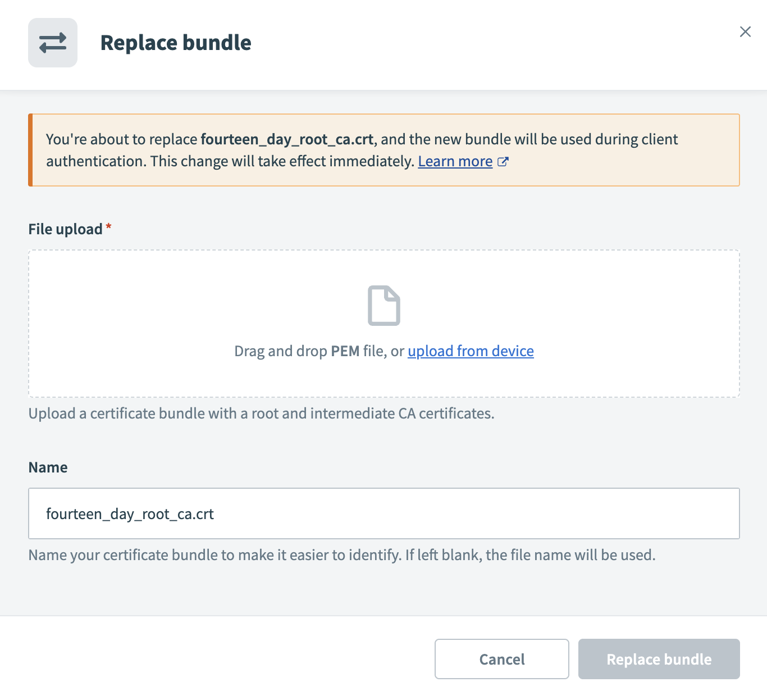Select the fourteen_day_root_ca.crt text in the Name field
This screenshot has width=767, height=700.
point(130,513)
